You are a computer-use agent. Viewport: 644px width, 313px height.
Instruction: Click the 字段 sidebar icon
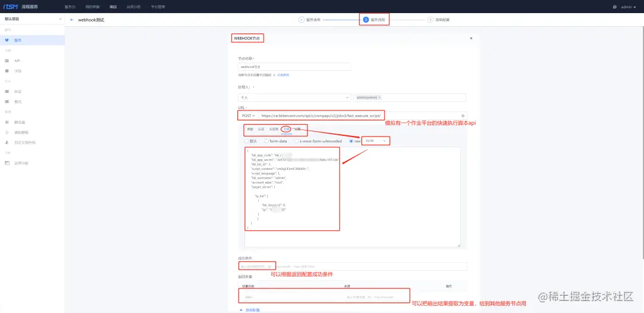(x=7, y=71)
